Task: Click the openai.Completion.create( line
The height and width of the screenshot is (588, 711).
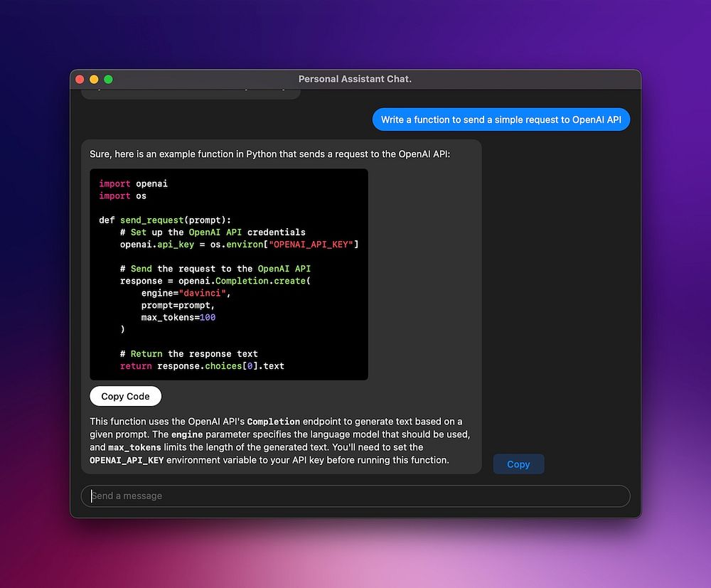Action: (215, 281)
